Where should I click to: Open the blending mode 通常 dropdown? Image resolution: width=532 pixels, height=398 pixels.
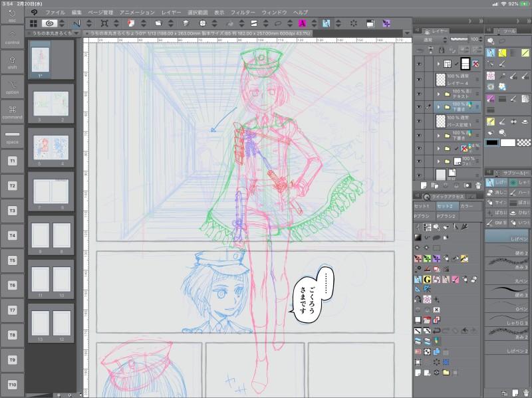[x=431, y=40]
